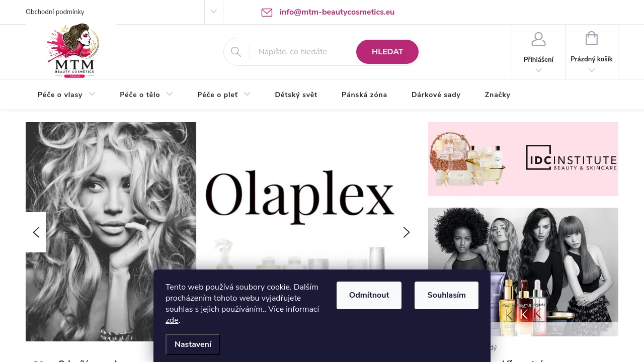This screenshot has height=362, width=644.
Task: Open the Dětský svět menu item
Action: click(x=296, y=95)
